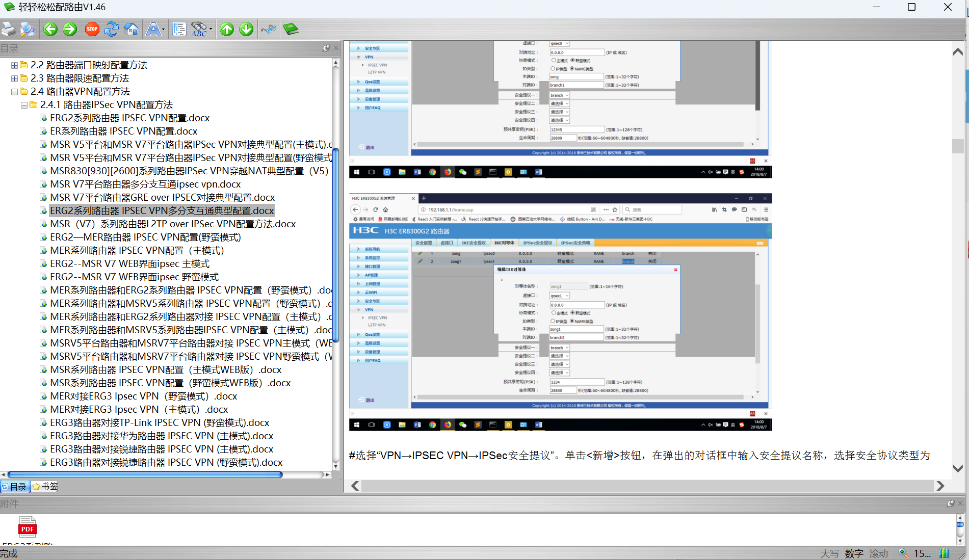Select the 2.3 路由器限速配置方法 folder

click(80, 78)
